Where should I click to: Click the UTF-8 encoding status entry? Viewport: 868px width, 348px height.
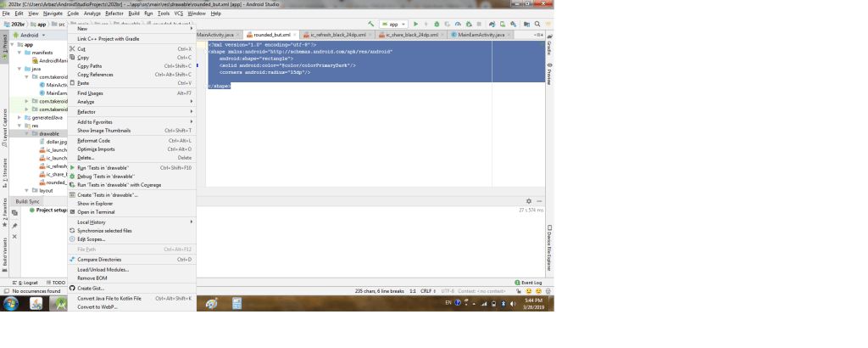point(448,291)
